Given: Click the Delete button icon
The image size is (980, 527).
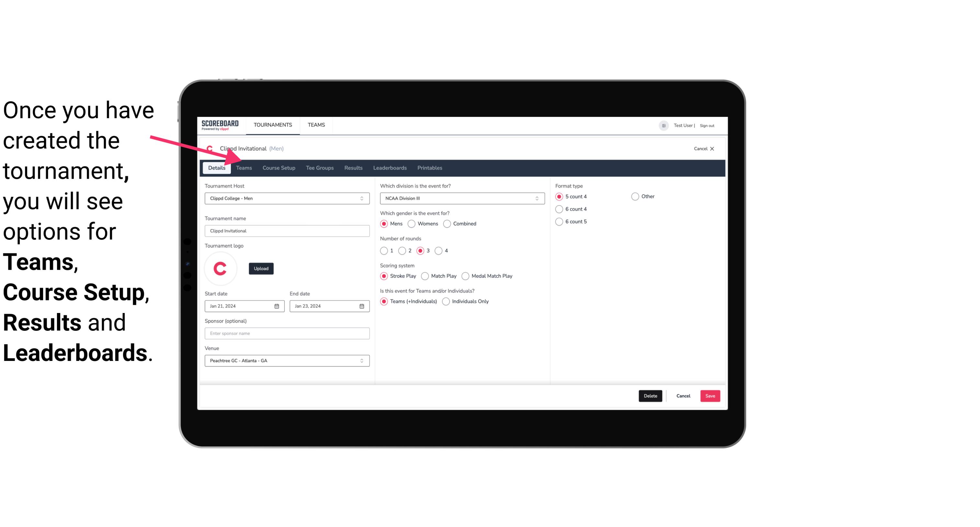Looking at the screenshot, I should pos(650,396).
